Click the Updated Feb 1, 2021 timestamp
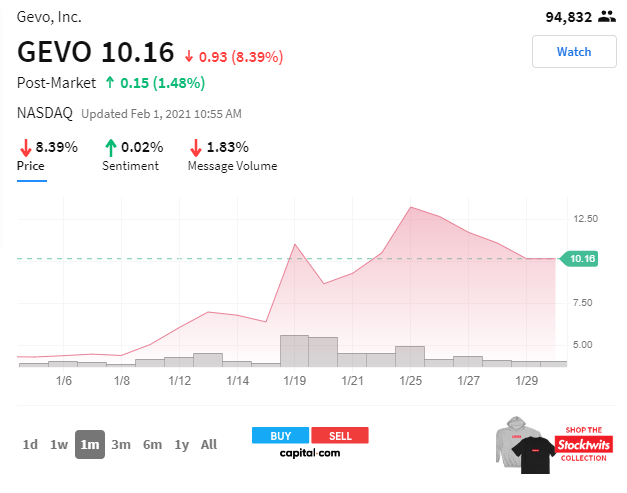627x493 pixels. pos(161,114)
